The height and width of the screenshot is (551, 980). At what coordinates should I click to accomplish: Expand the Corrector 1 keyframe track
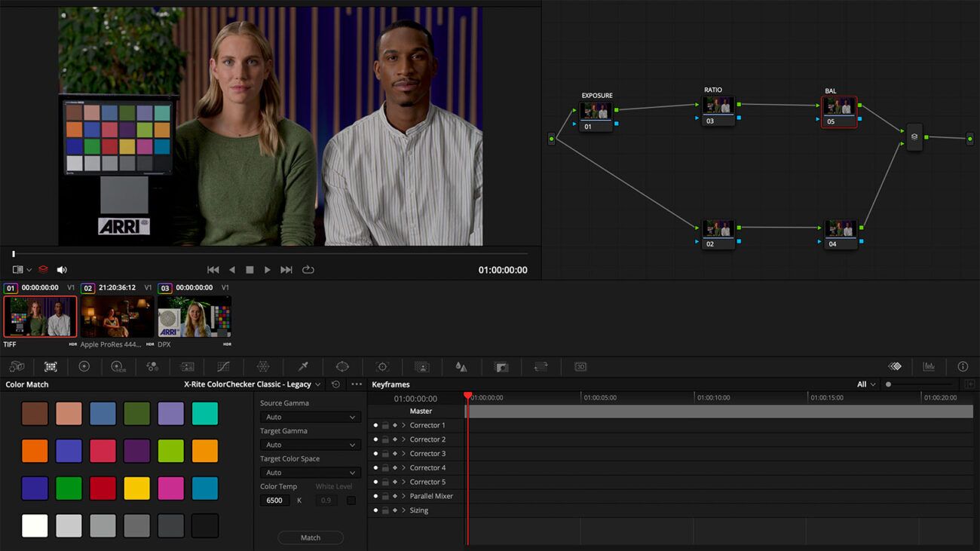coord(402,425)
